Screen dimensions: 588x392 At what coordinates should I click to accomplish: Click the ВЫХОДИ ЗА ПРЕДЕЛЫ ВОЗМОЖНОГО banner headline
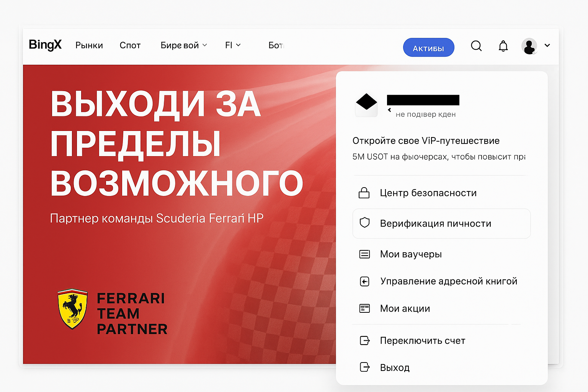tap(176, 144)
